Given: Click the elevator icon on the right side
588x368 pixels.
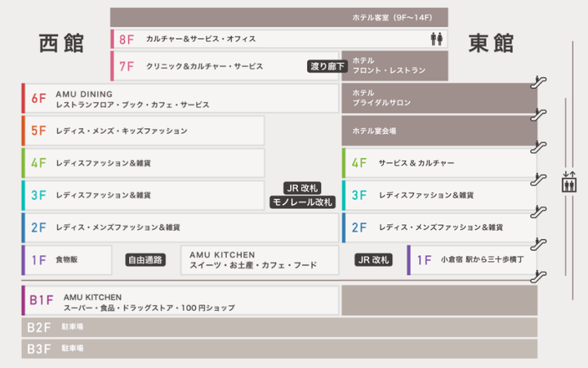Looking at the screenshot, I should (x=569, y=181).
